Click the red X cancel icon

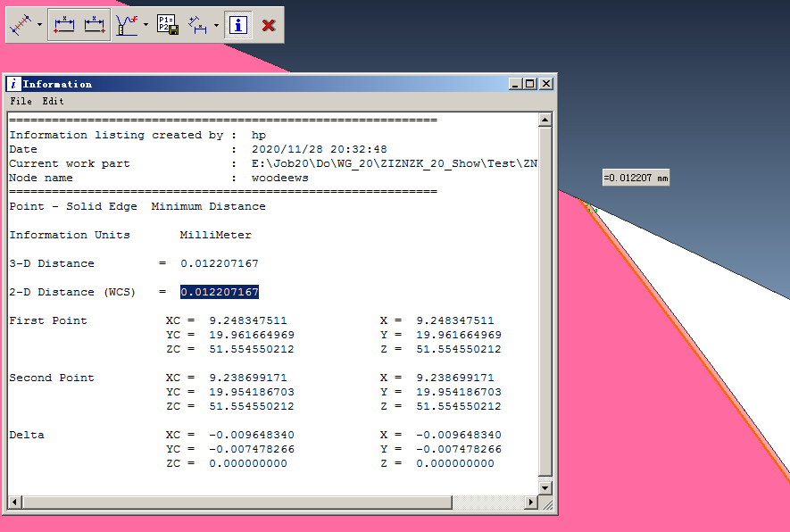tap(269, 26)
